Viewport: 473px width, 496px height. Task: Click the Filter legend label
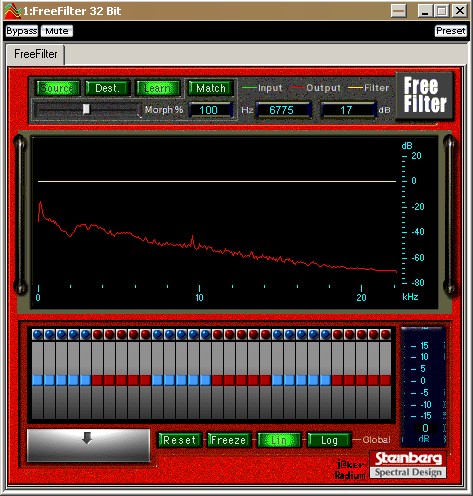tap(376, 88)
